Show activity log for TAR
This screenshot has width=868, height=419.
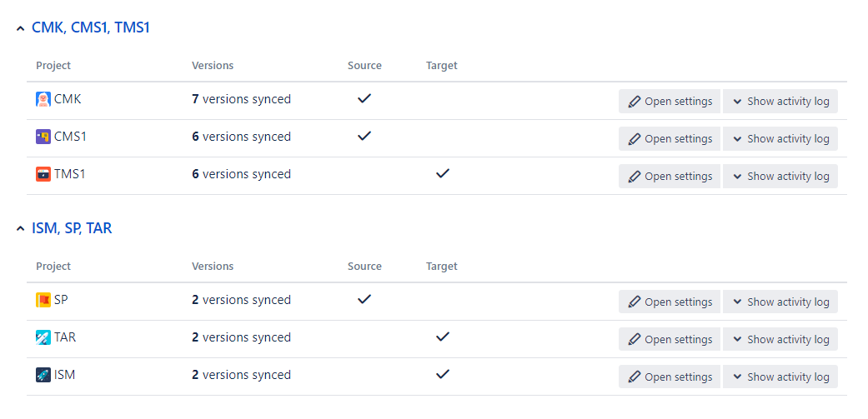[780, 340]
